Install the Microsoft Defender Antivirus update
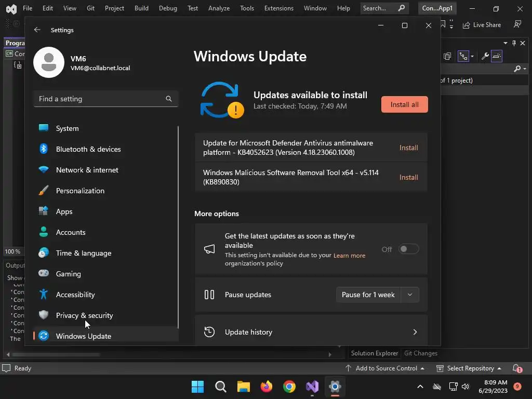The width and height of the screenshot is (532, 399). [x=408, y=148]
